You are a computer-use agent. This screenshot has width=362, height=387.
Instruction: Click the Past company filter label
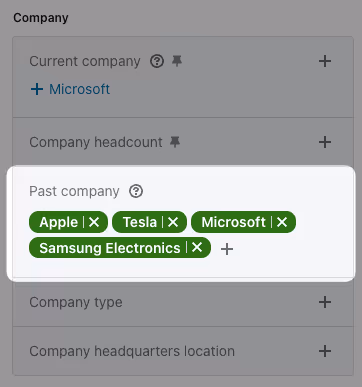pyautogui.click(x=74, y=191)
